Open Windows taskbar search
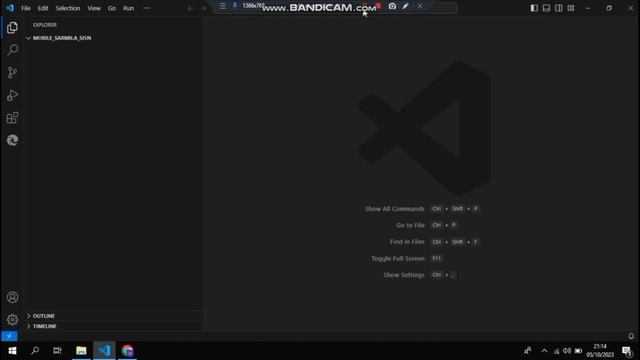The height and width of the screenshot is (360, 640). click(x=35, y=351)
